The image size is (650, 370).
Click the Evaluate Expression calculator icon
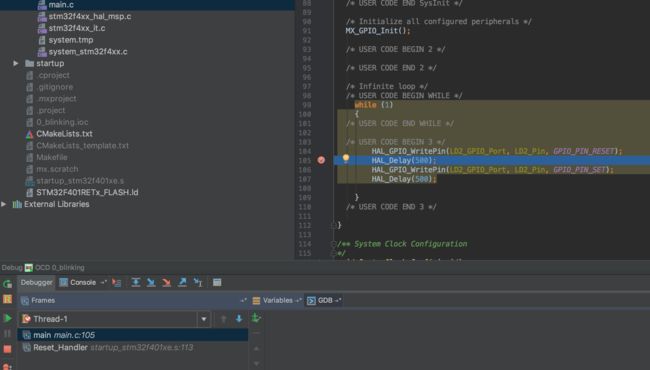pyautogui.click(x=217, y=283)
